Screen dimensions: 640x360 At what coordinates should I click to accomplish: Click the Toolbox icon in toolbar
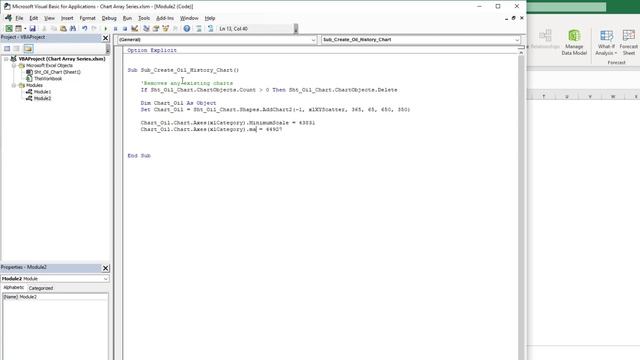coord(175,29)
